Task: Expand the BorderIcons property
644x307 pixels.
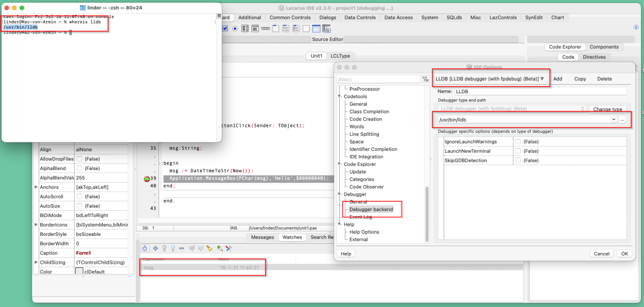Action: point(36,224)
